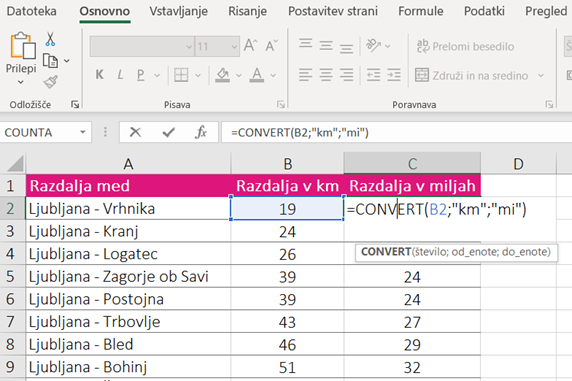Switch to the Osnovno tab
The image size is (572, 381).
pyautogui.click(x=105, y=11)
